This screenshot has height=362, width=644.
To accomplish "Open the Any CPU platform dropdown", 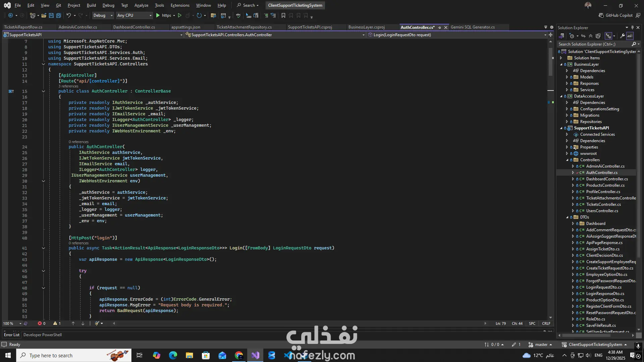I will [x=134, y=15].
